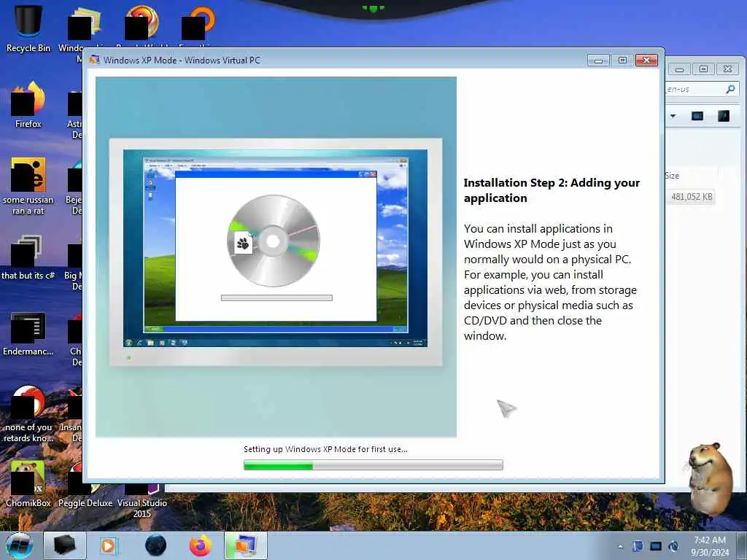Show hidden system tray icons

pyautogui.click(x=620, y=547)
